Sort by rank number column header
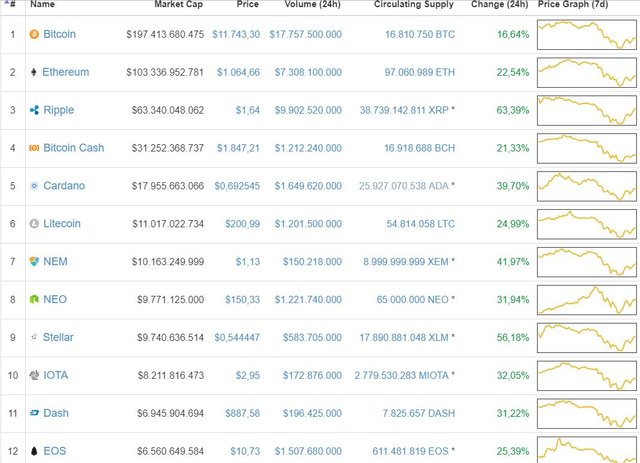This screenshot has width=640, height=463. click(x=12, y=4)
